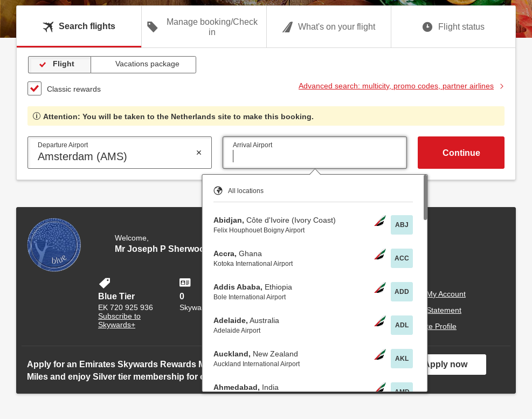The width and height of the screenshot is (532, 419).
Task: Click the Emirates logo in Accra row
Action: (380, 255)
